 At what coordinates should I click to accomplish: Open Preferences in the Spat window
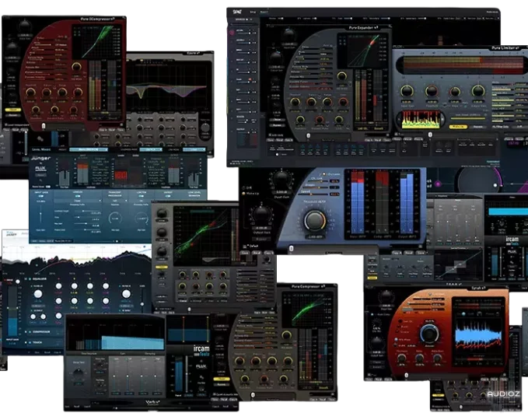(x=492, y=12)
